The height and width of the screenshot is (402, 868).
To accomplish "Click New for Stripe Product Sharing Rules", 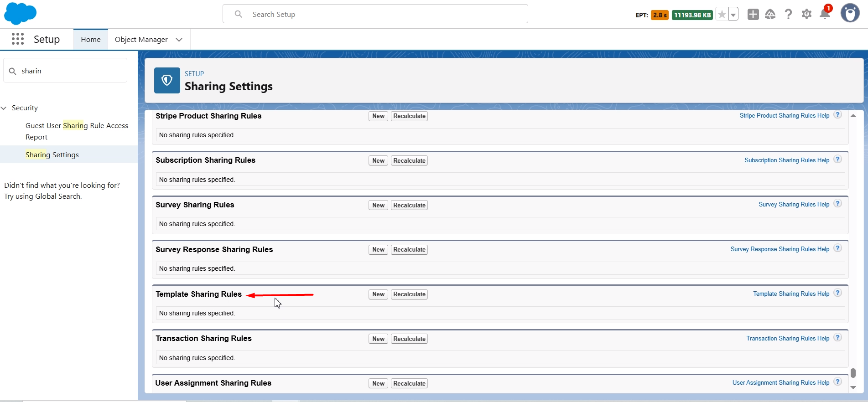I will 378,116.
